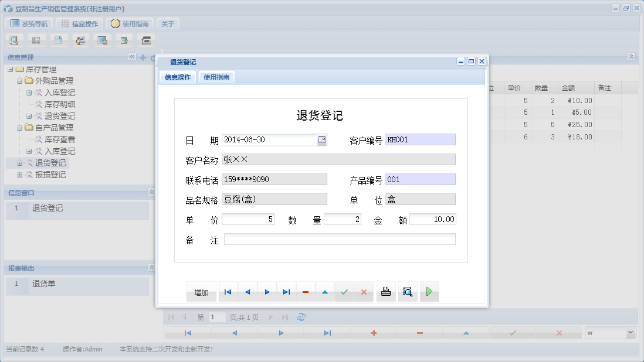
Task: Open the print icon in the dialog toolbar
Action: pos(385,291)
